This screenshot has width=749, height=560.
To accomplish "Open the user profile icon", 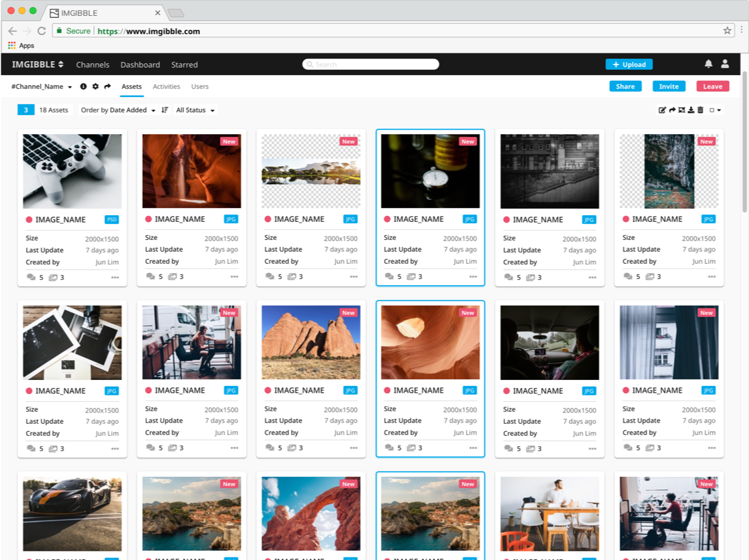I will (724, 64).
